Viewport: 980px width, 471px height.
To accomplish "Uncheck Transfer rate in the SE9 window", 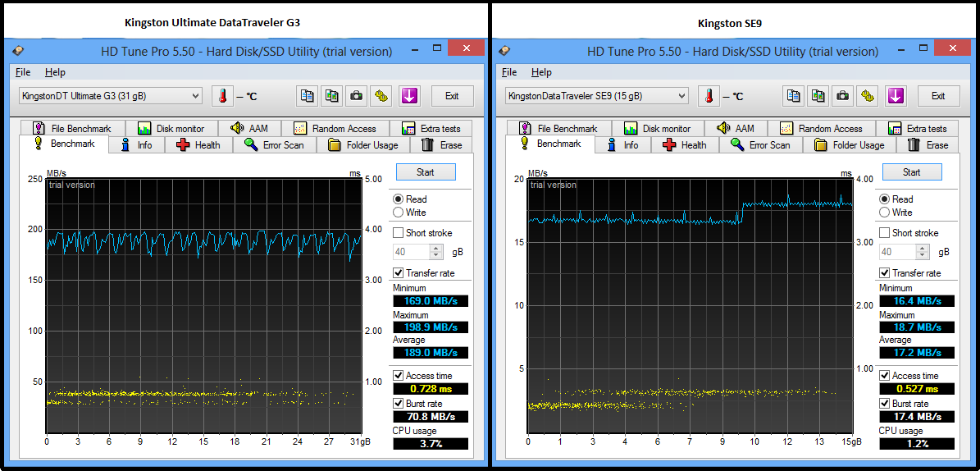I will 884,272.
